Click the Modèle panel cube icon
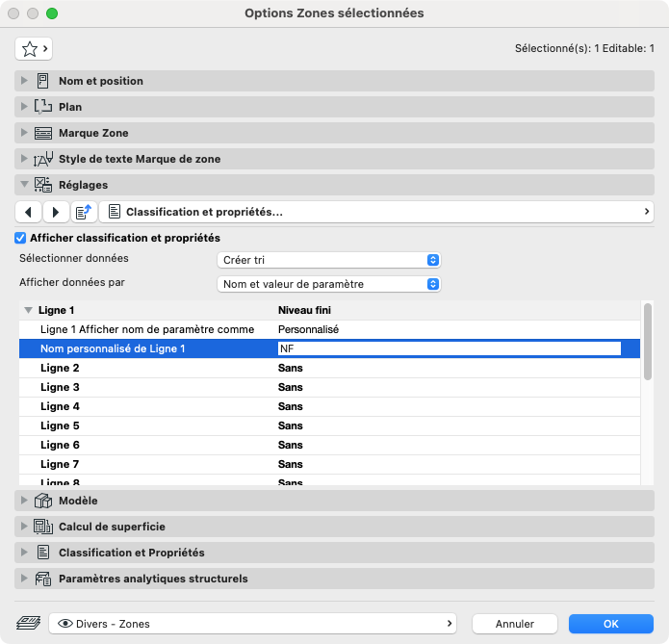The width and height of the screenshot is (669, 644). pos(43,501)
